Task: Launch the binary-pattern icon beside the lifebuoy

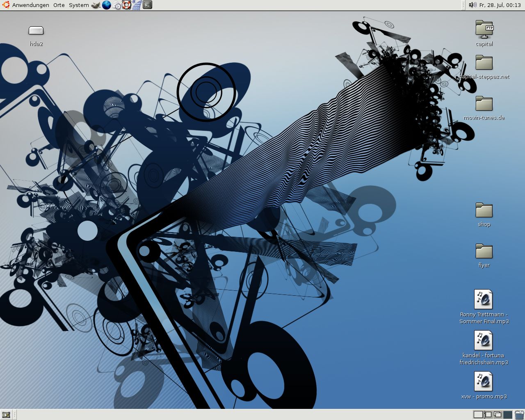Action: point(137,5)
